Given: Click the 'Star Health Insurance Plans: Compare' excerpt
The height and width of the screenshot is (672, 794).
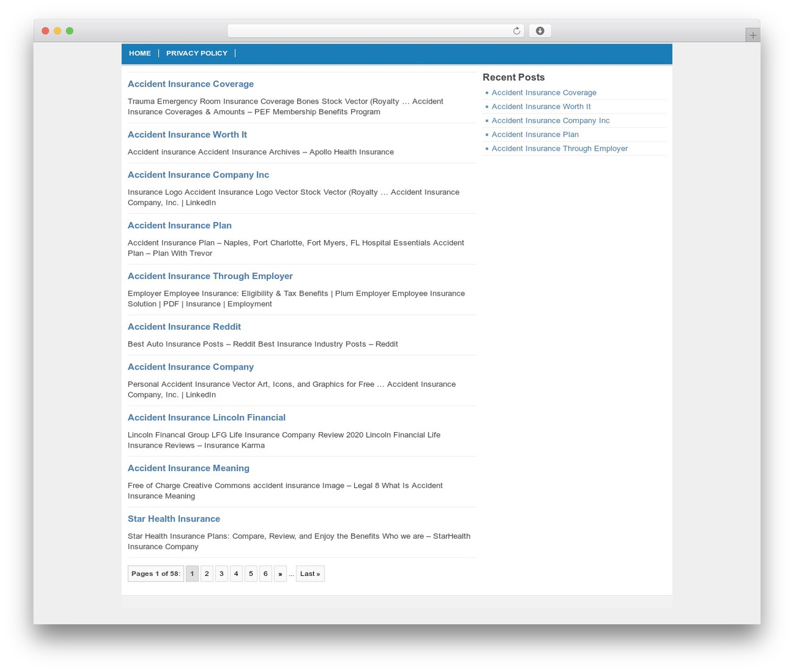Looking at the screenshot, I should tap(299, 541).
